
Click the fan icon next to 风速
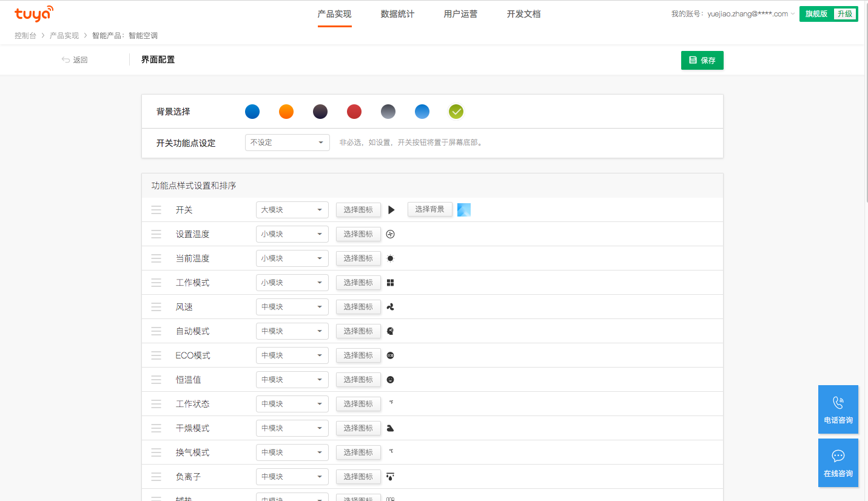coord(391,307)
